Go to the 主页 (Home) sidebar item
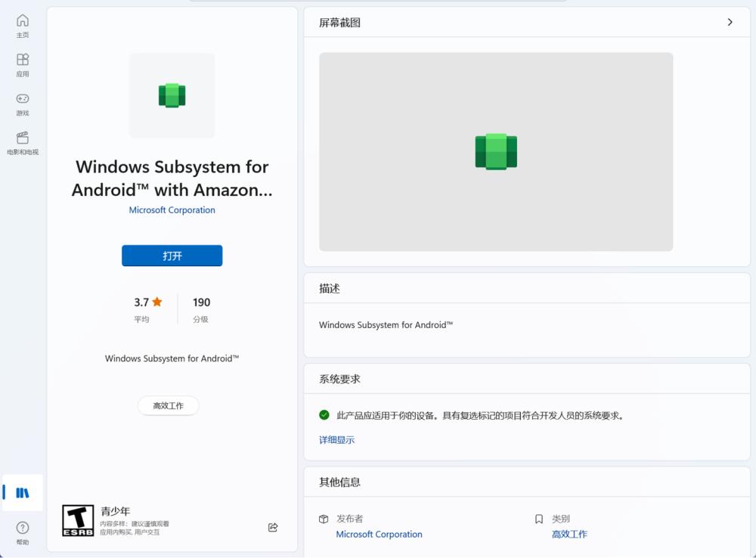This screenshot has height=558, width=756. pyautogui.click(x=23, y=25)
